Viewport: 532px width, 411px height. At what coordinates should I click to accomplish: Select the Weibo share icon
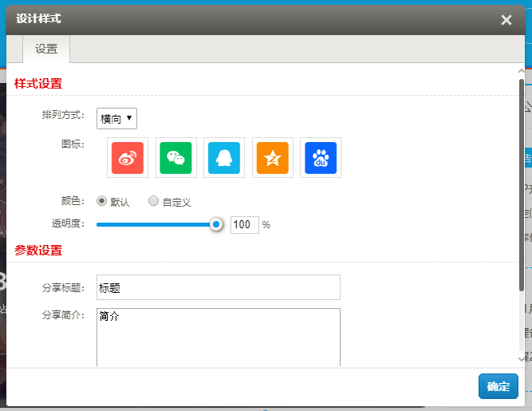pyautogui.click(x=128, y=158)
